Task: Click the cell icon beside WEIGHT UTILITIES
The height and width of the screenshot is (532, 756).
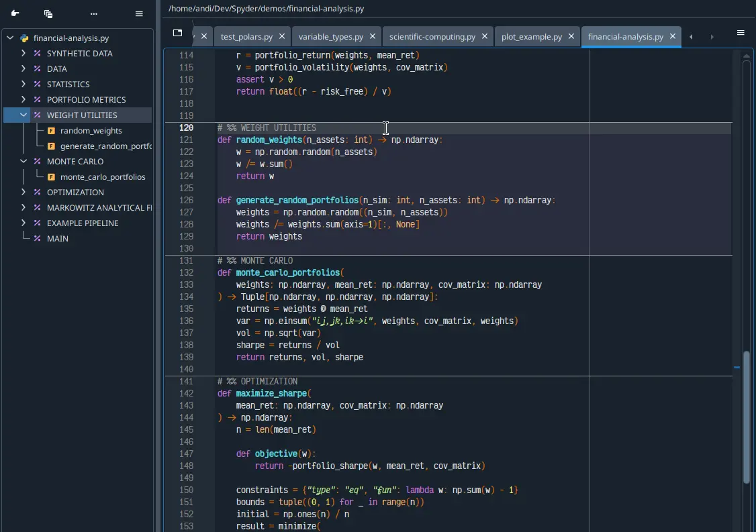Action: coord(37,115)
